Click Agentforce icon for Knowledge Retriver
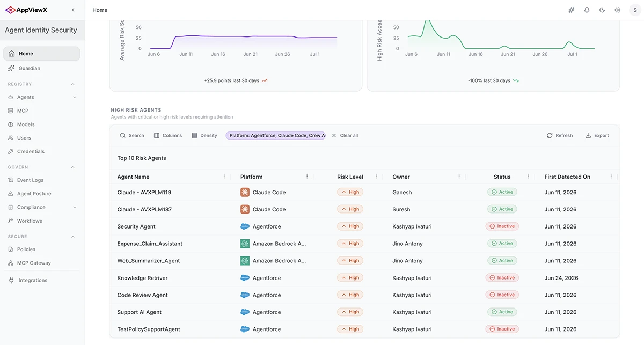The image size is (644, 345). point(245,278)
